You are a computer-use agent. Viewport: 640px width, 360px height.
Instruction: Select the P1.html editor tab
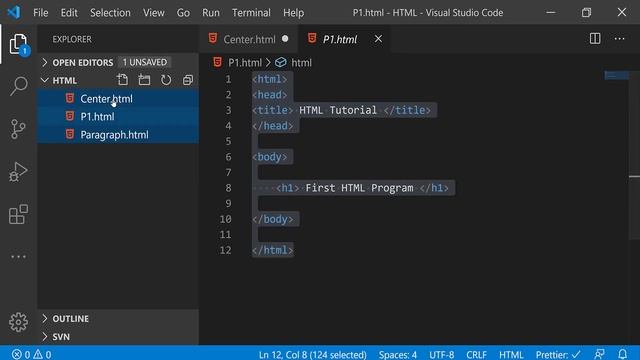(x=340, y=39)
